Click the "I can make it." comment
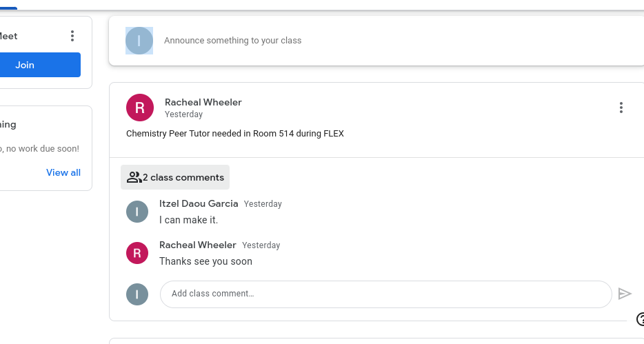The width and height of the screenshot is (644, 344). (188, 220)
